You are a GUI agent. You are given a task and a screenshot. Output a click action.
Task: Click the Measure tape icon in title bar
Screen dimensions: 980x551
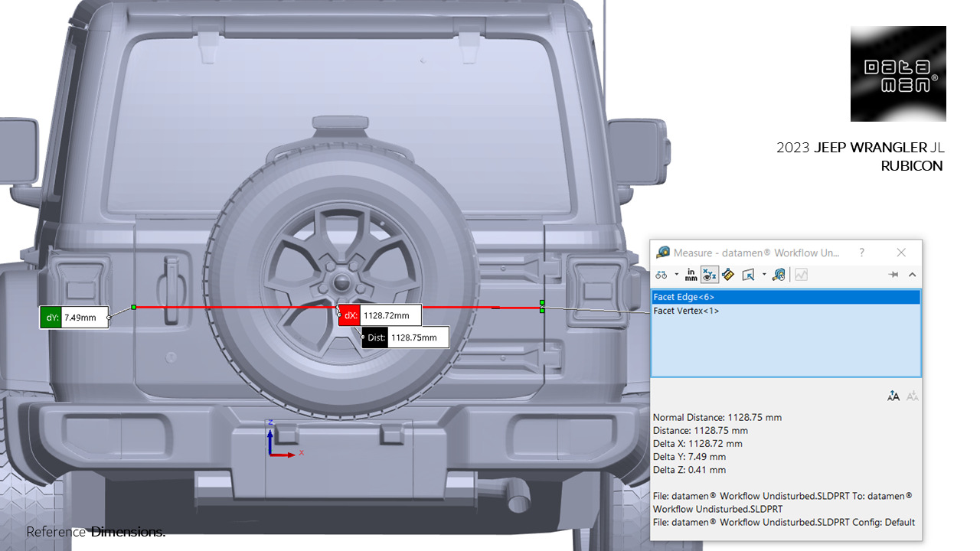(662, 253)
